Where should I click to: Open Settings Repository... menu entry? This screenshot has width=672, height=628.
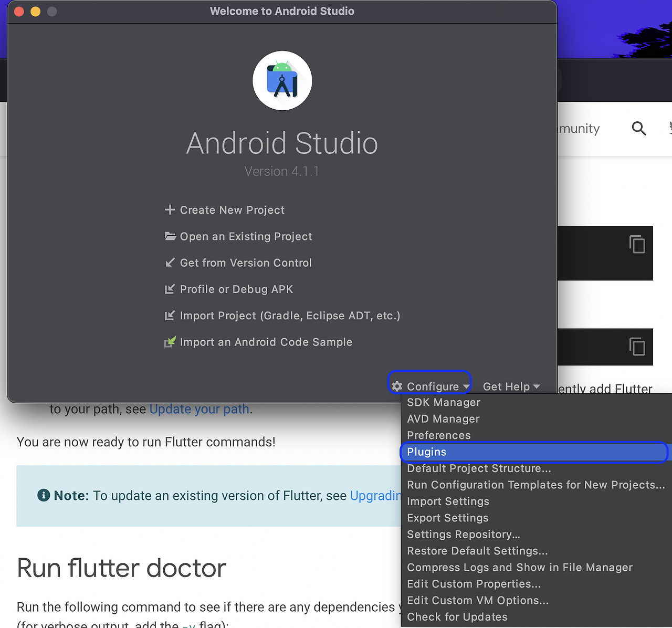[x=536, y=535]
